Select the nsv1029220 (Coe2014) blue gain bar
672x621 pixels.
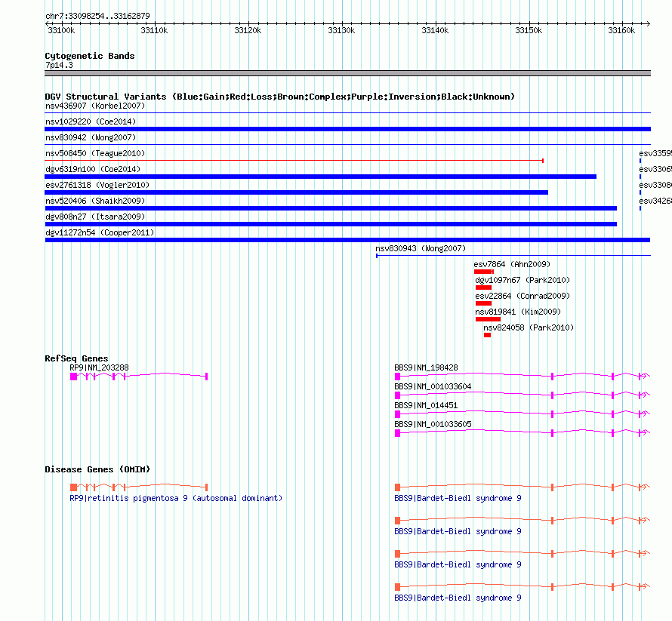(x=347, y=129)
